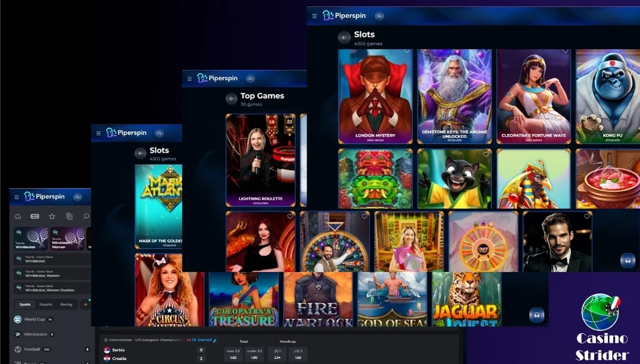
Task: Click Piperspin logo in Top Games window
Action: click(x=217, y=78)
